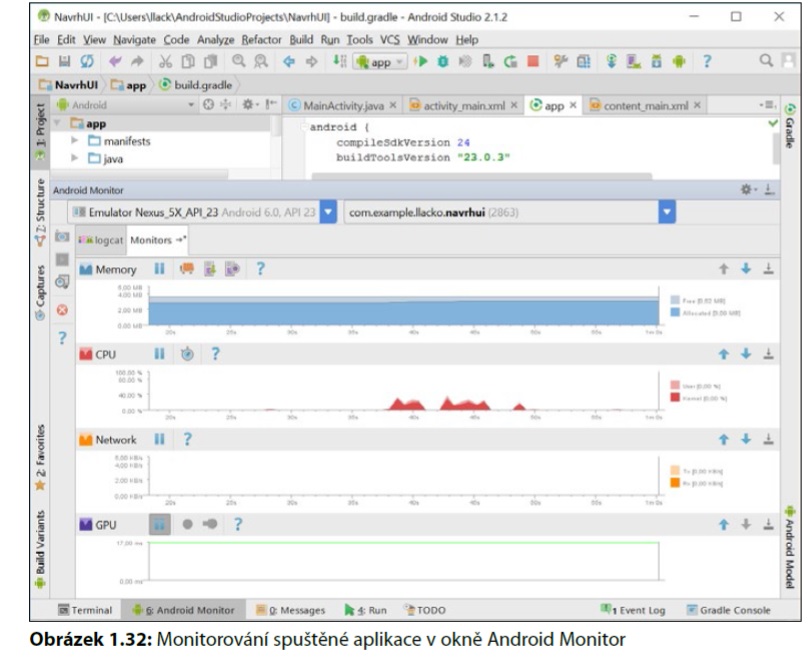
Task: Open the Terminal tool window
Action: [x=85, y=610]
